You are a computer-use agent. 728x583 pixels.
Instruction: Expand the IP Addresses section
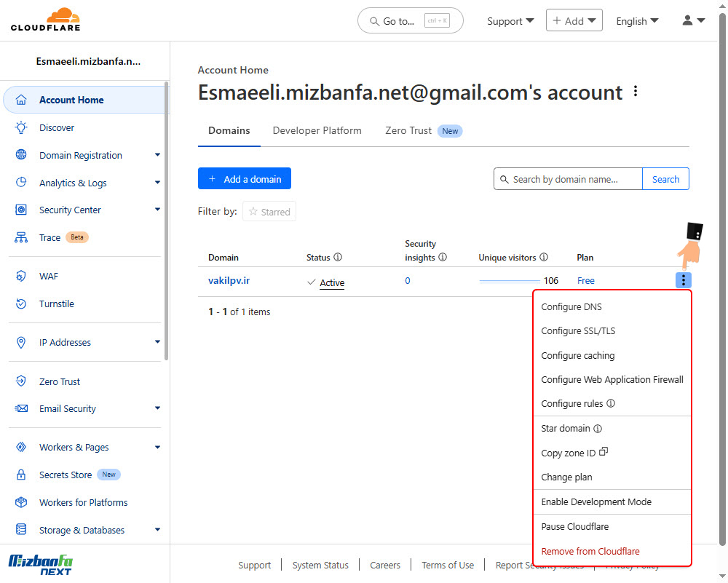pos(157,342)
